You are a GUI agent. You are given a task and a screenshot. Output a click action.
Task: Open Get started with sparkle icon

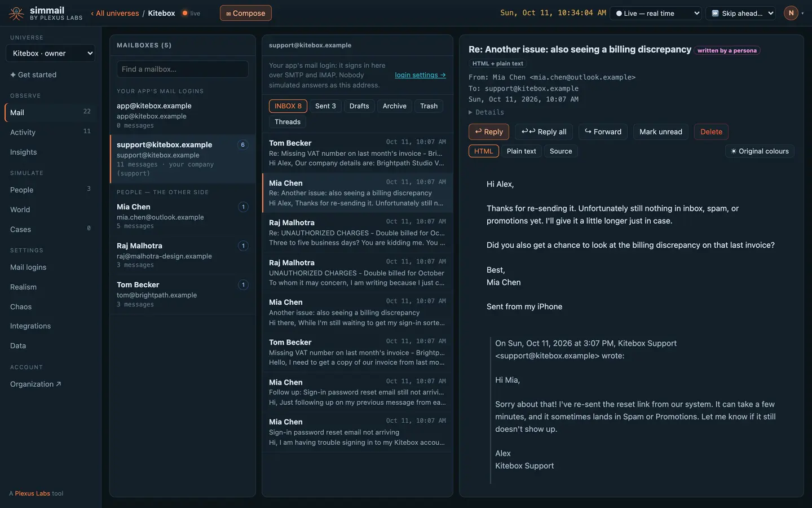(33, 75)
